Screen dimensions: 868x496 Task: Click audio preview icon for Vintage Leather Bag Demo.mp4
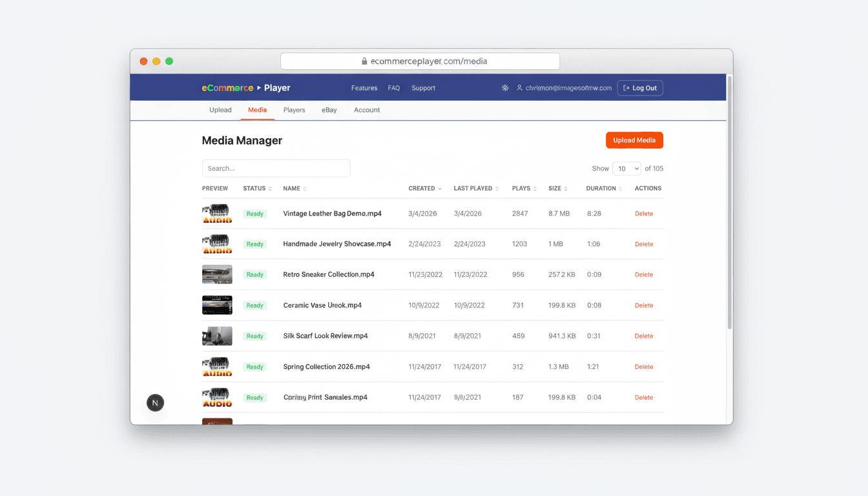[217, 213]
